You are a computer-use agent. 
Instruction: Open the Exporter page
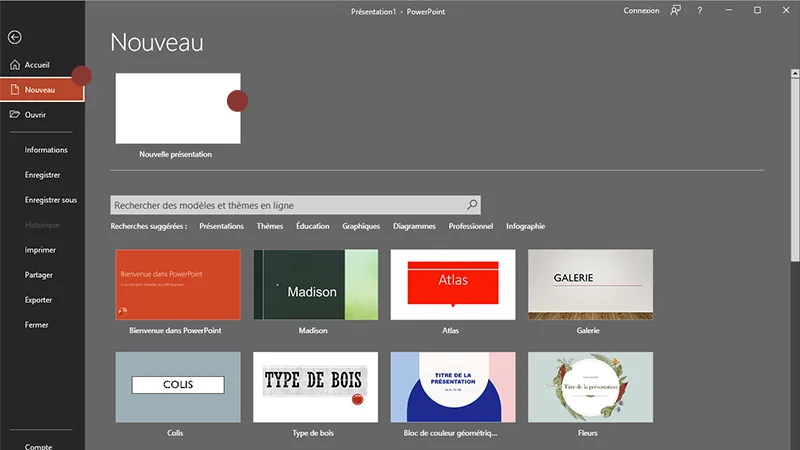(x=38, y=299)
